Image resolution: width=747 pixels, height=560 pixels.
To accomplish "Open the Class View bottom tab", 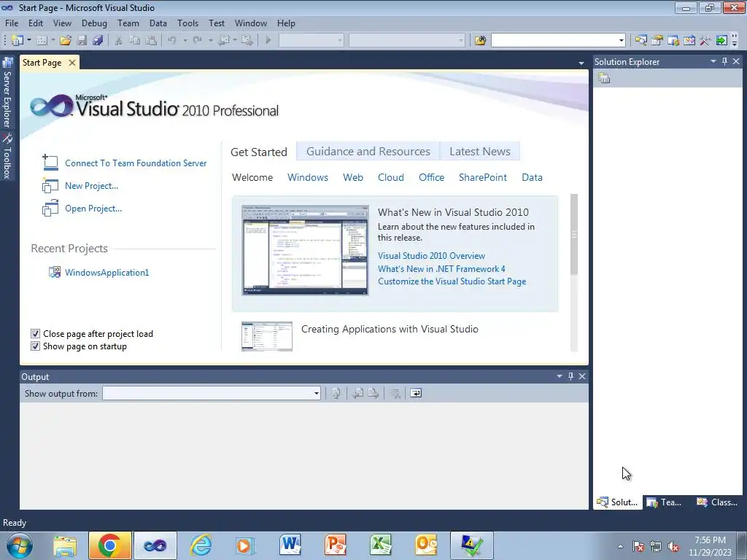I will (x=717, y=502).
